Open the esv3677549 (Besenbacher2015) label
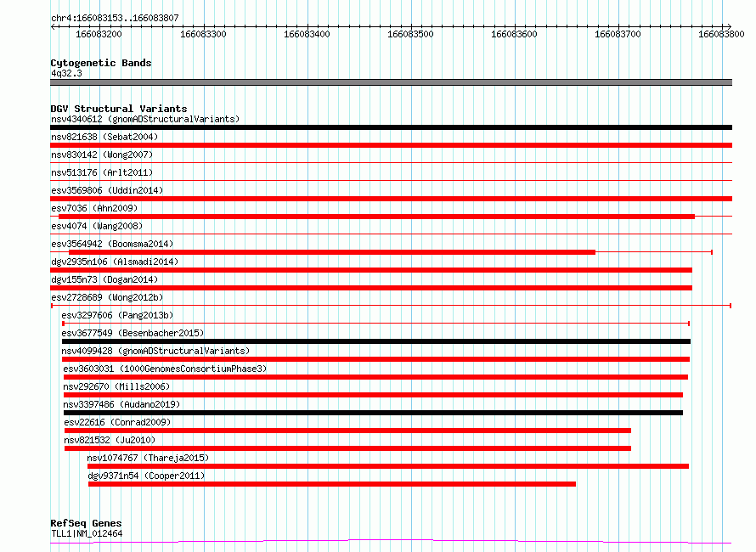This screenshot has height=552, width=756. 133,333
